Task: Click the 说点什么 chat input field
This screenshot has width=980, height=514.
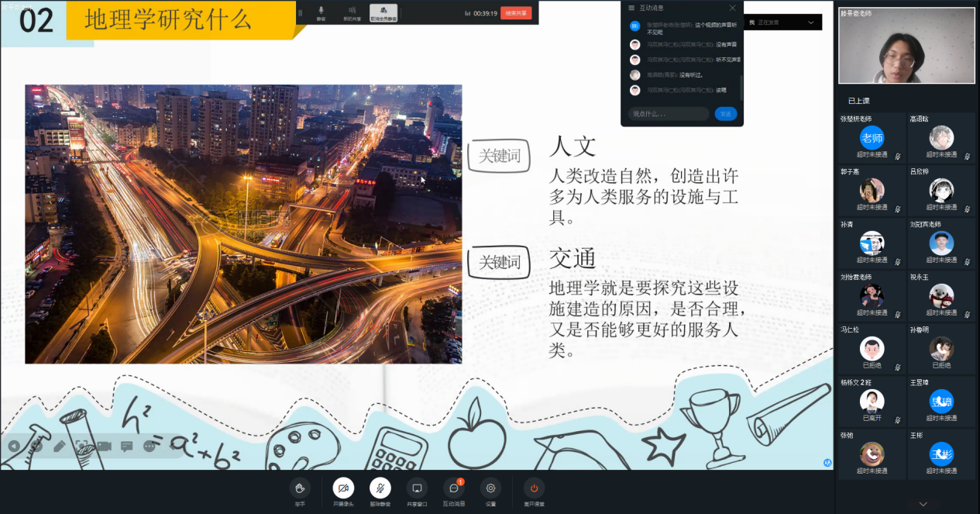Action: point(668,114)
